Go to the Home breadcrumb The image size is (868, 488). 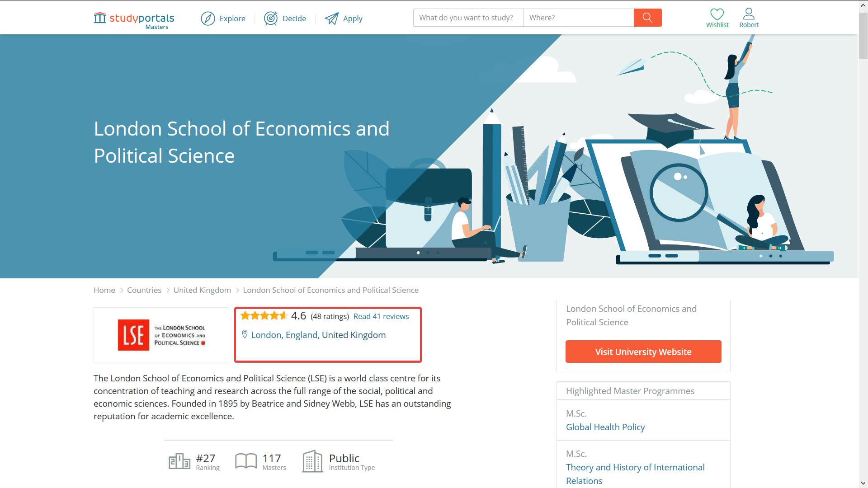point(104,290)
